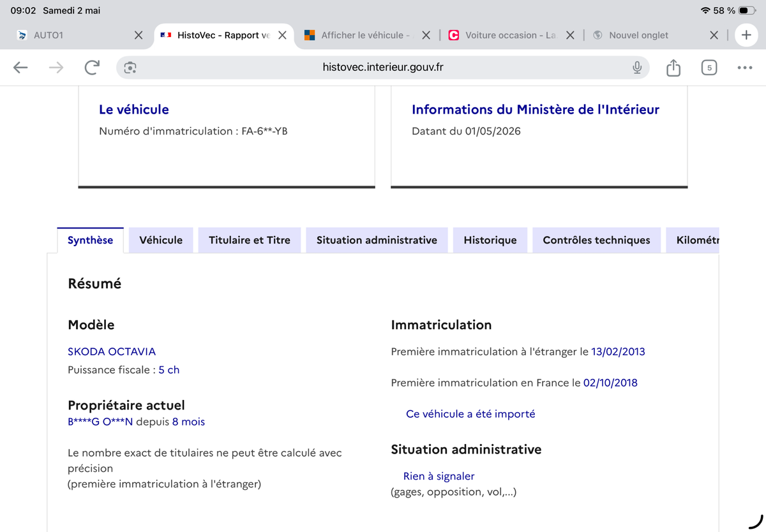The image size is (766, 532).
Task: Add a new tab with plus button
Action: tap(746, 35)
